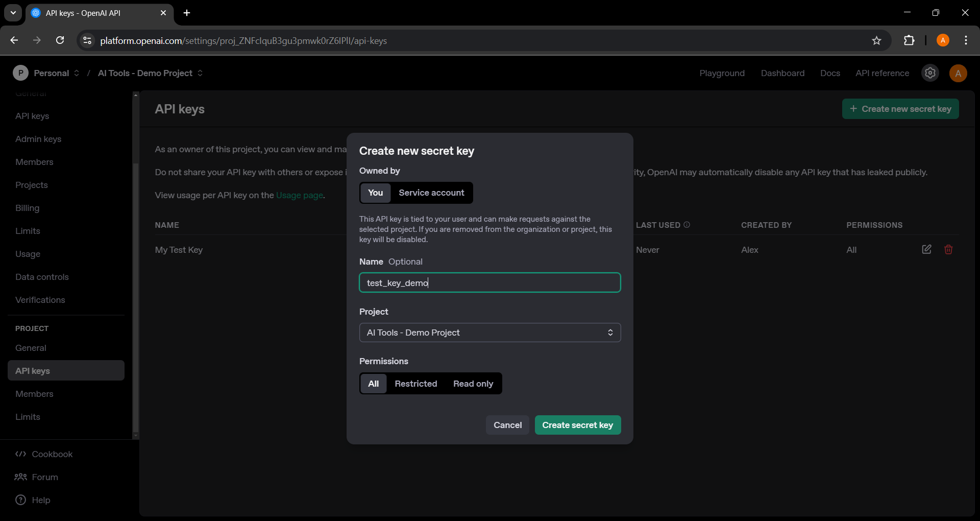Viewport: 980px width, 521px height.
Task: Delete My Test Key using trash icon
Action: (x=948, y=249)
